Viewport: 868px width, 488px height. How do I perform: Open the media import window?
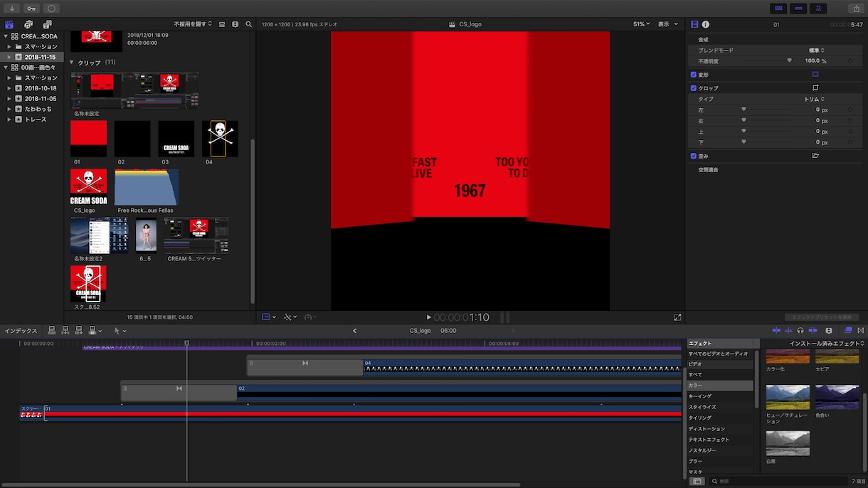click(12, 9)
